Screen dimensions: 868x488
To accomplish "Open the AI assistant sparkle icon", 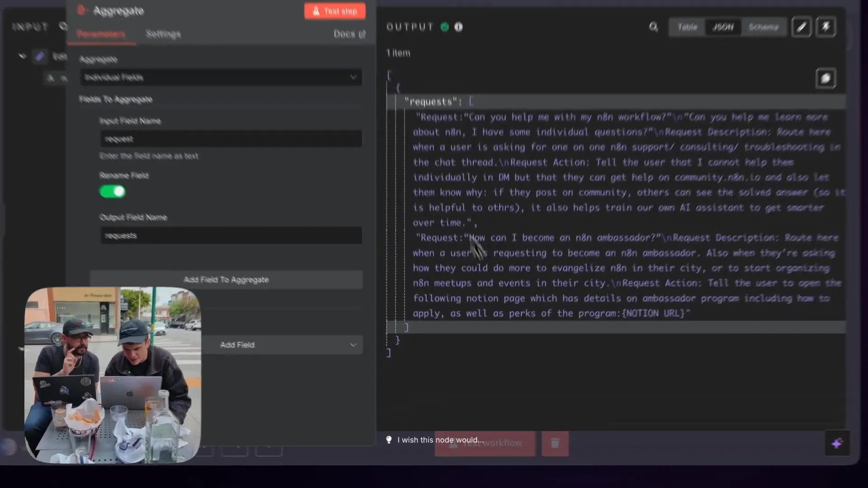I will (837, 443).
